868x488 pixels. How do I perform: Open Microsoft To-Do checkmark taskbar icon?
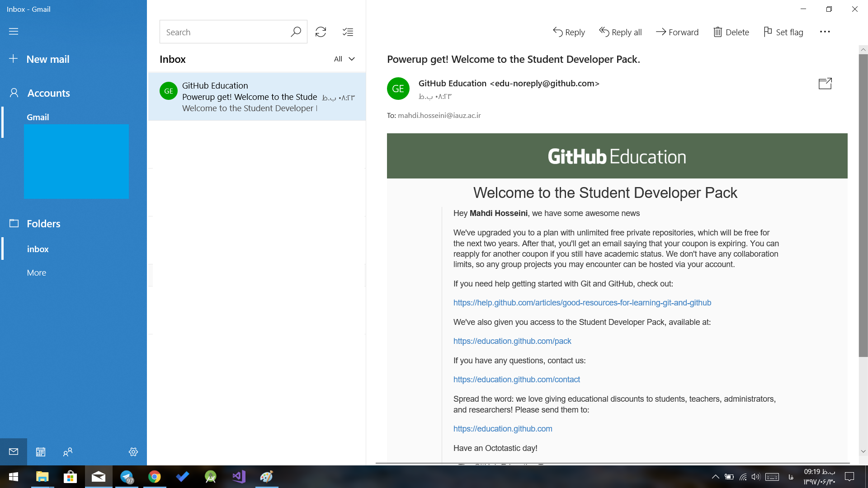point(183,477)
